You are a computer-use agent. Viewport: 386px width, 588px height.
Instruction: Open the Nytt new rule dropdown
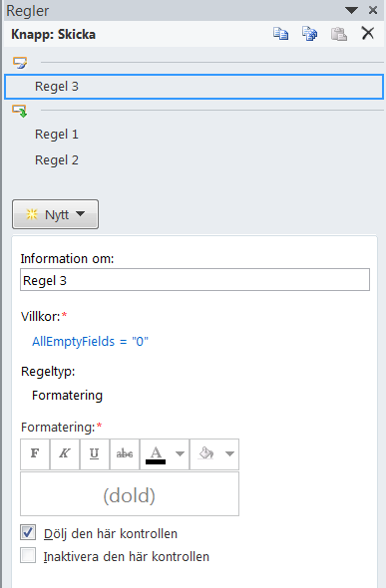[x=55, y=214]
